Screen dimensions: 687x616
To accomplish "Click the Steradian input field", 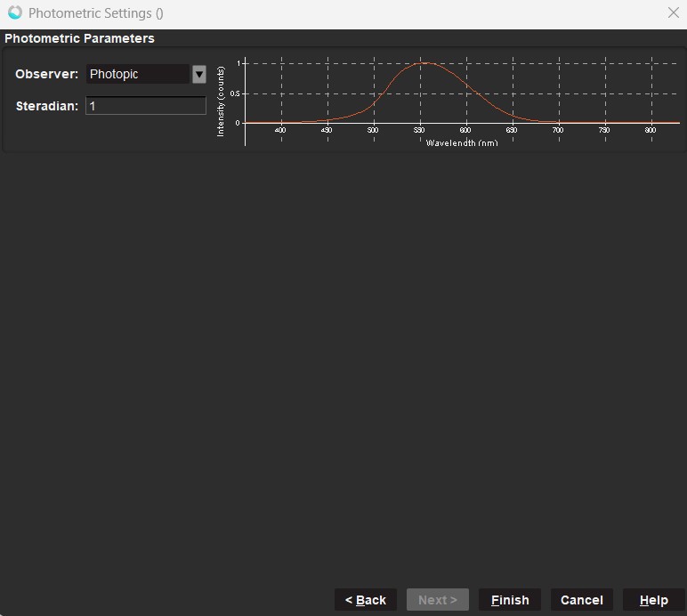I will (146, 106).
